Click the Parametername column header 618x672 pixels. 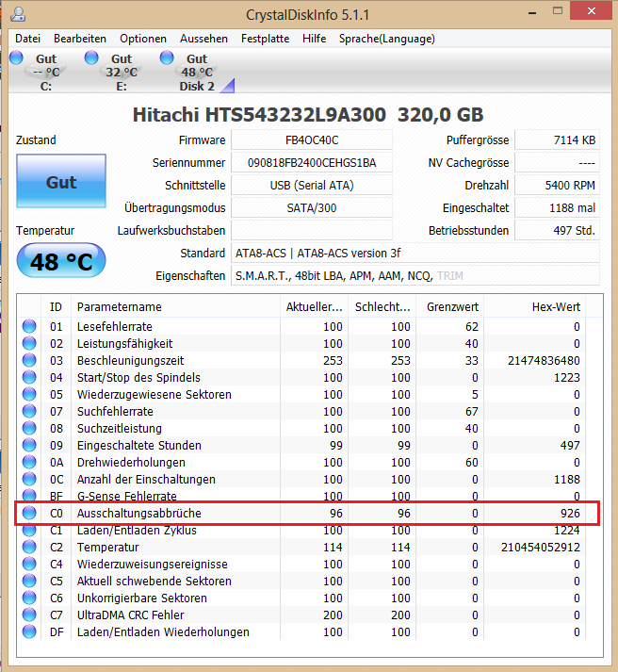175,307
